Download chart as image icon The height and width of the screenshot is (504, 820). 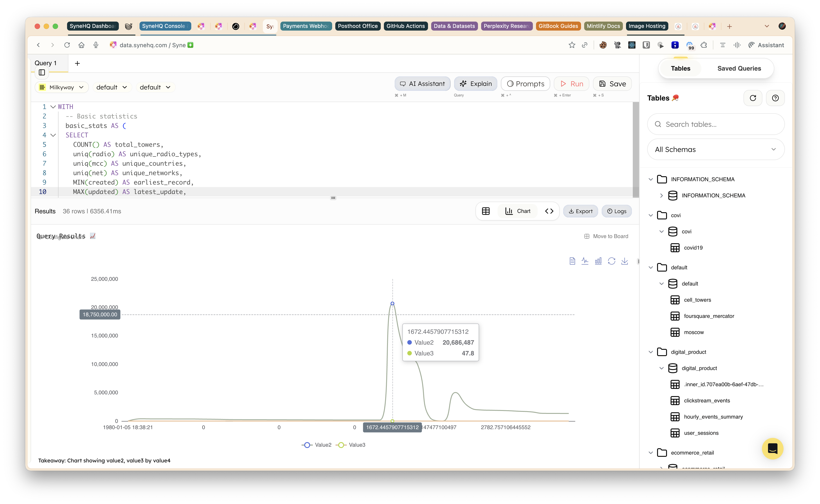(624, 261)
